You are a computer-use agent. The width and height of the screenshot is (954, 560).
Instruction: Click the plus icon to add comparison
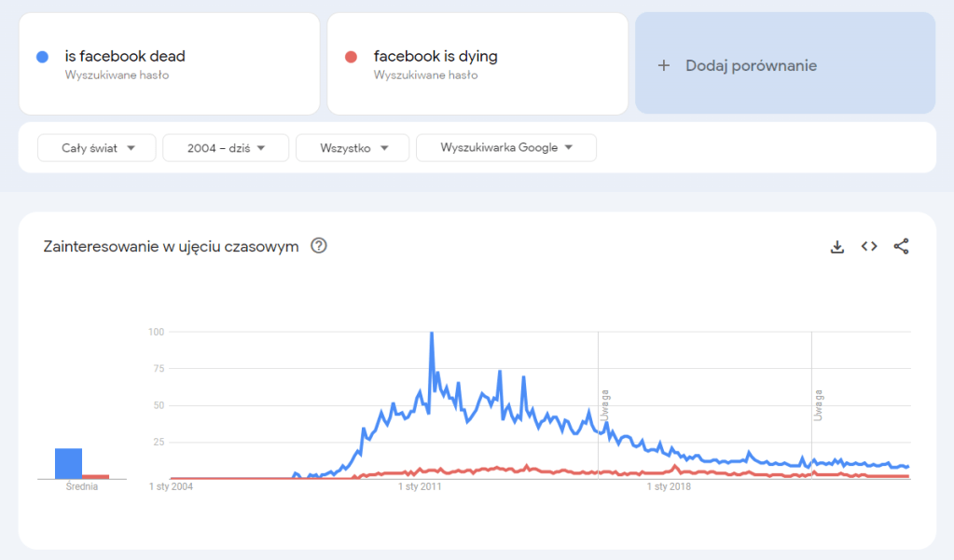(664, 65)
